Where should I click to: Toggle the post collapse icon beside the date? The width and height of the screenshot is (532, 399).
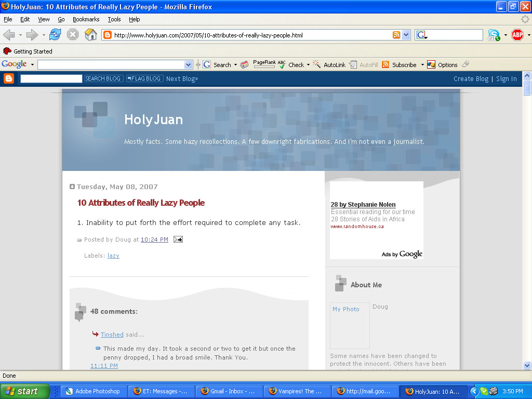[72, 187]
